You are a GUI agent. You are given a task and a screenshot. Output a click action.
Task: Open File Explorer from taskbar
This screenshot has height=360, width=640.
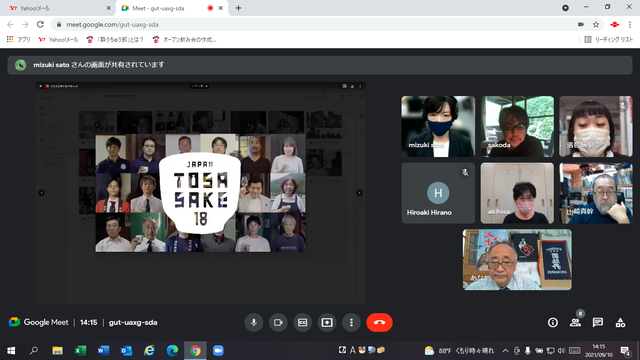[57, 351]
